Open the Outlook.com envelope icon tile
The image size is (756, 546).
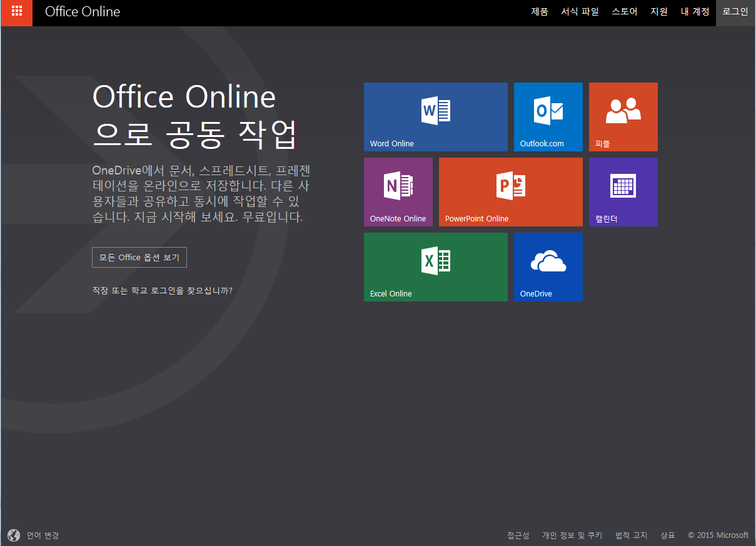pos(548,111)
